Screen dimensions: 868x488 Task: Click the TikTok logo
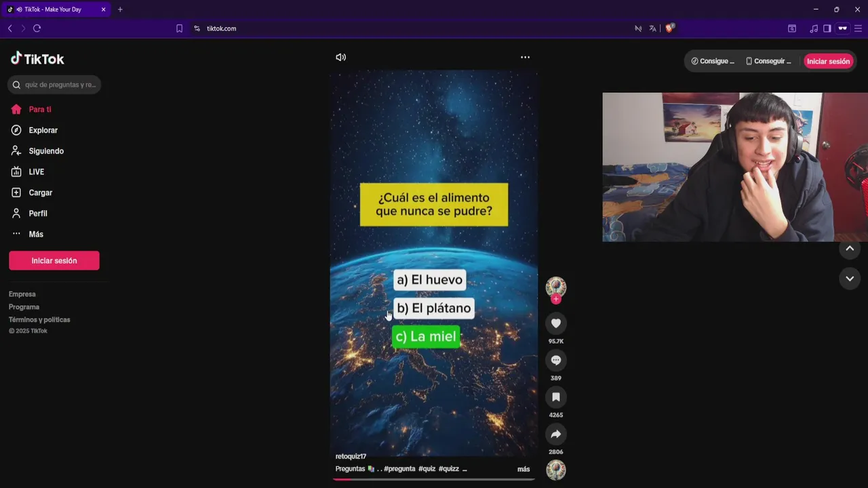37,59
